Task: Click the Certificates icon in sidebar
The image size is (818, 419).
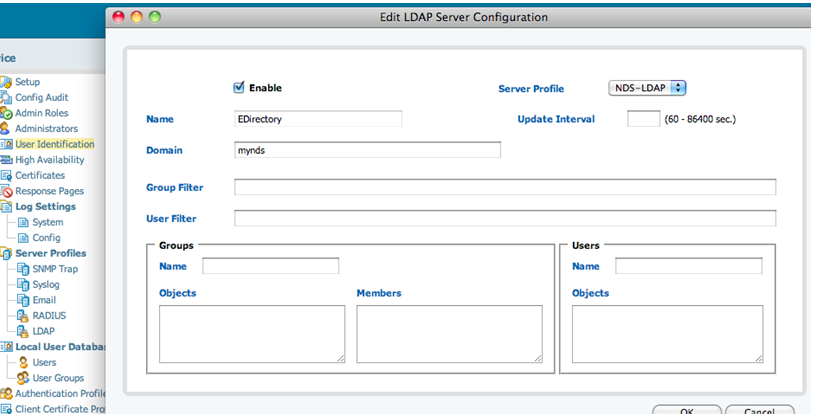Action: [x=6, y=176]
